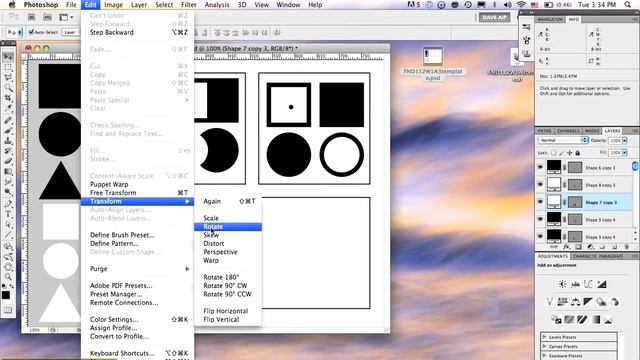This screenshot has width=640, height=360.
Task: Hide the Shape 8 copy 3 layer
Action: (x=540, y=184)
